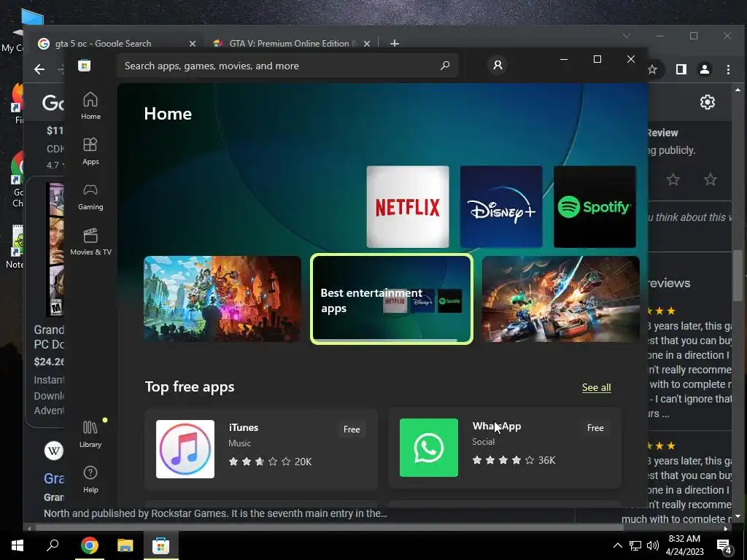Select the Best entertainment apps card
Screen dimensions: 747x560
392,299
